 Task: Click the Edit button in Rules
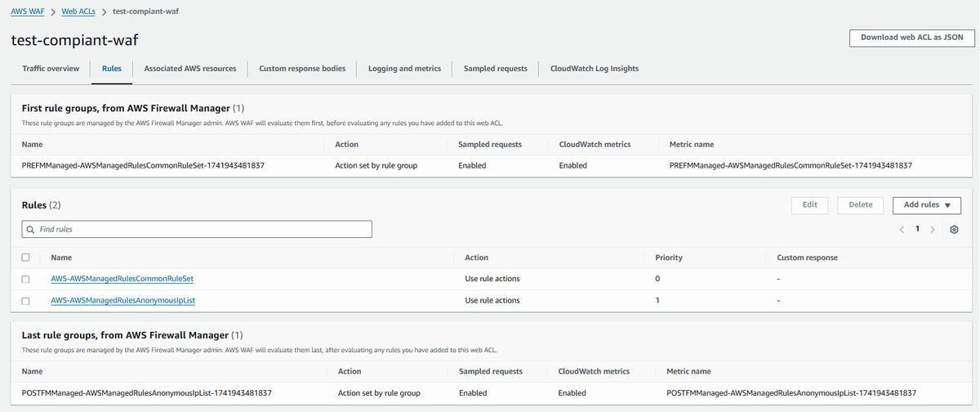coord(809,205)
